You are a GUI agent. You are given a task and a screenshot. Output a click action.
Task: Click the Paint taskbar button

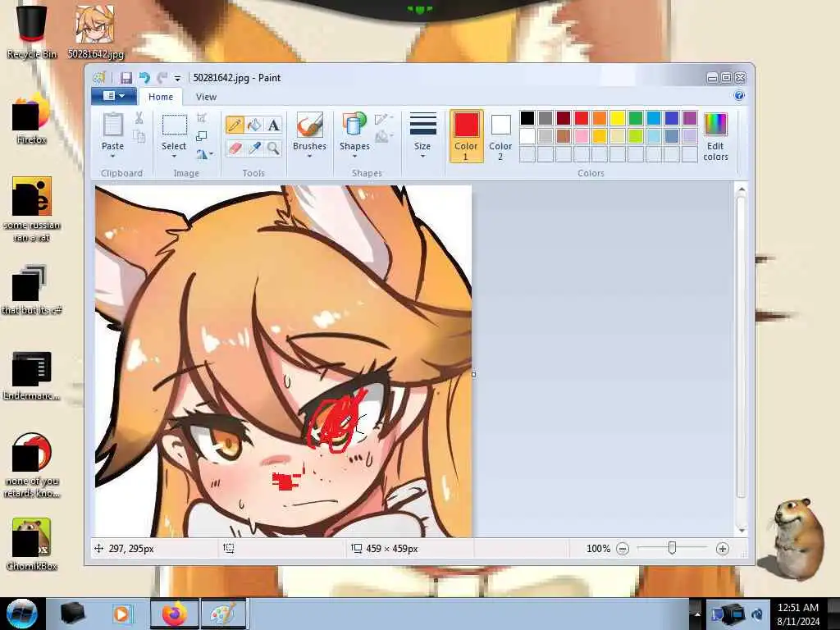click(x=224, y=614)
